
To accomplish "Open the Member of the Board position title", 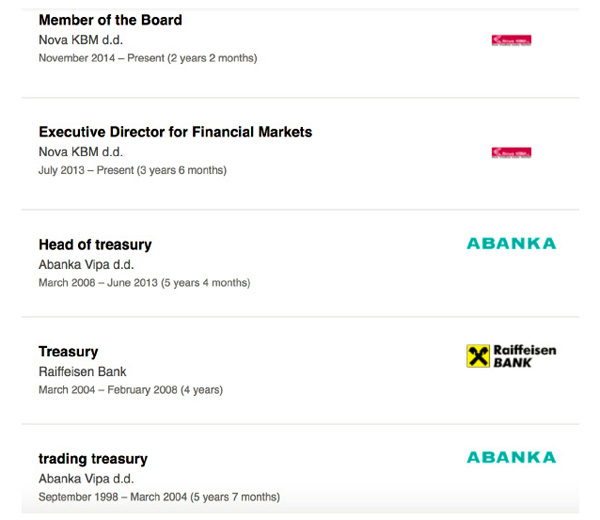I will coord(110,20).
